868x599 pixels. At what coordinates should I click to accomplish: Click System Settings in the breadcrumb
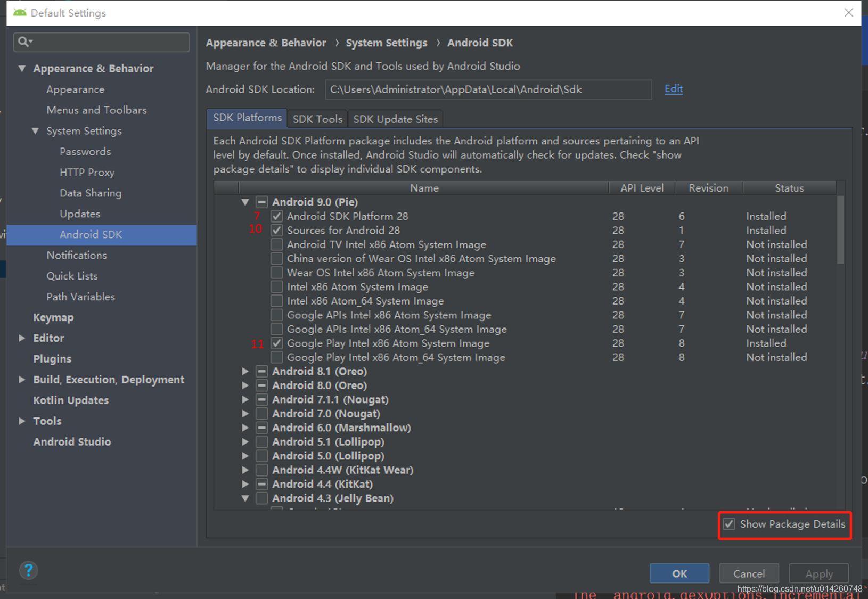tap(387, 43)
